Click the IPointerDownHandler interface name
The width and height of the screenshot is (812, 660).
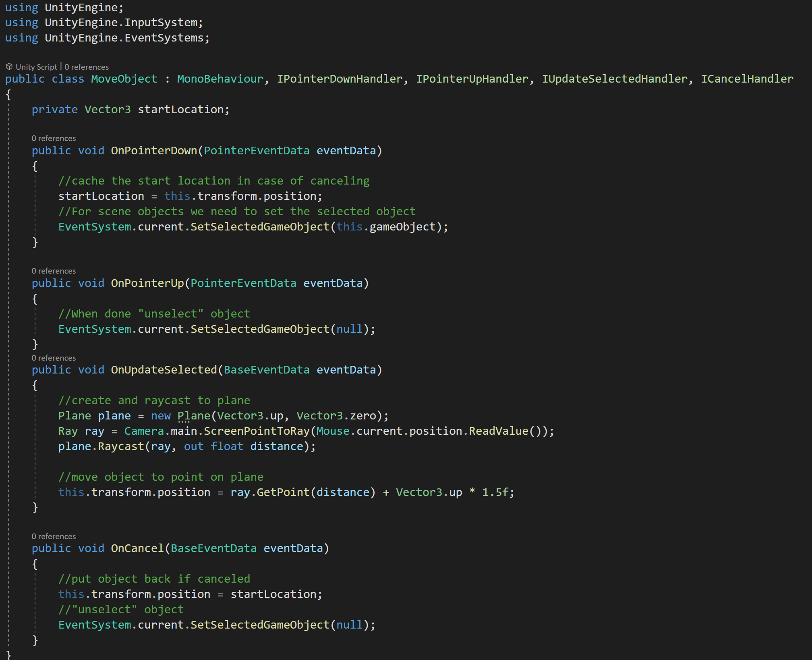[x=340, y=79]
